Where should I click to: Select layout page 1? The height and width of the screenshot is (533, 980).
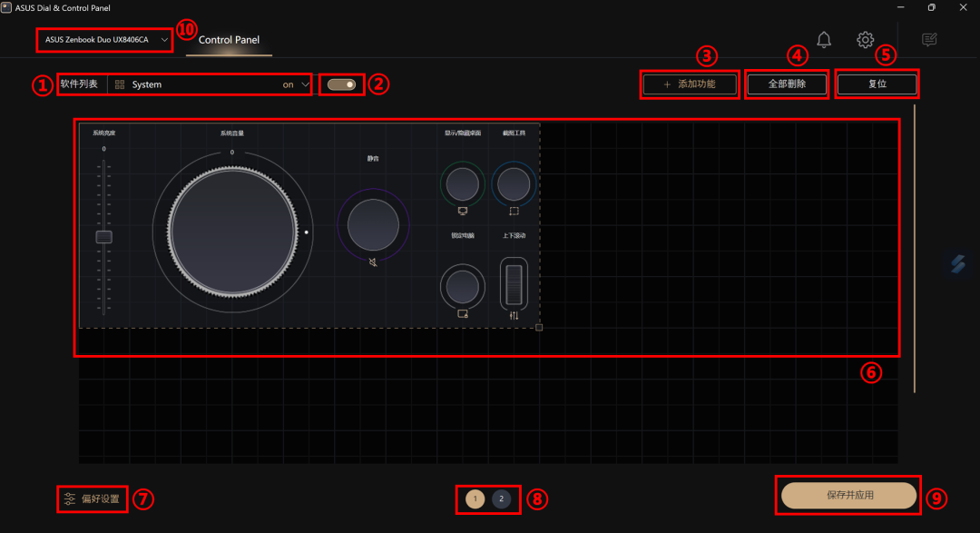(475, 498)
